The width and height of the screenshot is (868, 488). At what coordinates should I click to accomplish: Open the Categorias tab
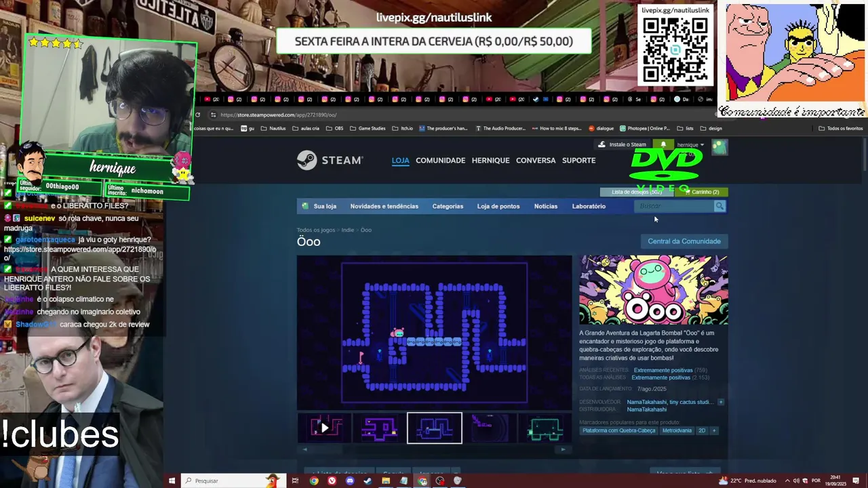(448, 206)
